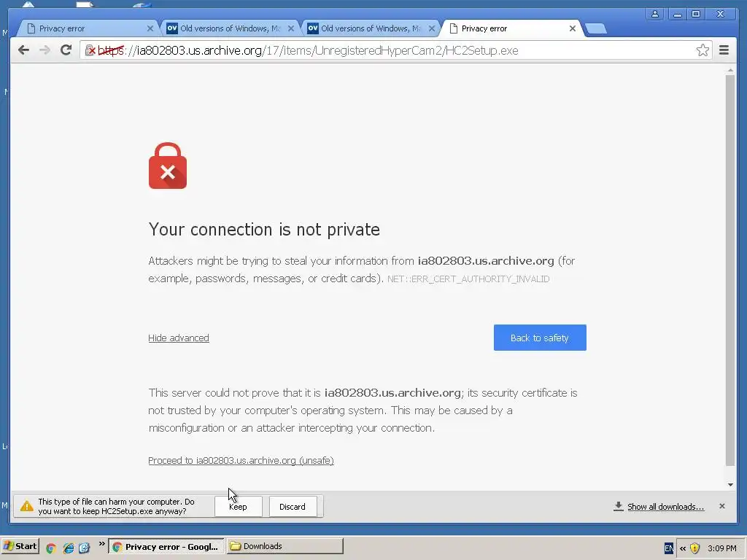The width and height of the screenshot is (747, 560).
Task: Launch Internet Explorer from quick launch
Action: coord(69,548)
